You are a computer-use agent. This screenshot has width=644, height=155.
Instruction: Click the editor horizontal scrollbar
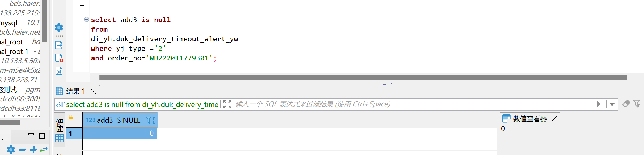pyautogui.click(x=363, y=77)
